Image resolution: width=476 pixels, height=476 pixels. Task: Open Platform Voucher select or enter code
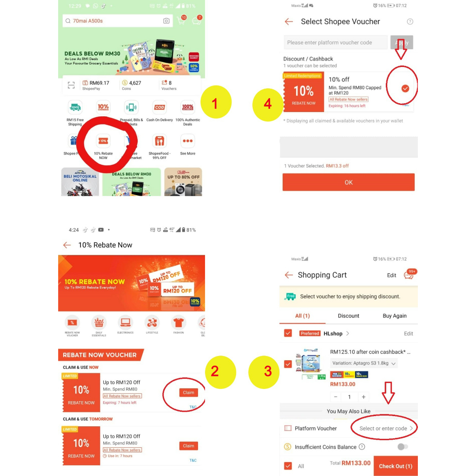(386, 428)
